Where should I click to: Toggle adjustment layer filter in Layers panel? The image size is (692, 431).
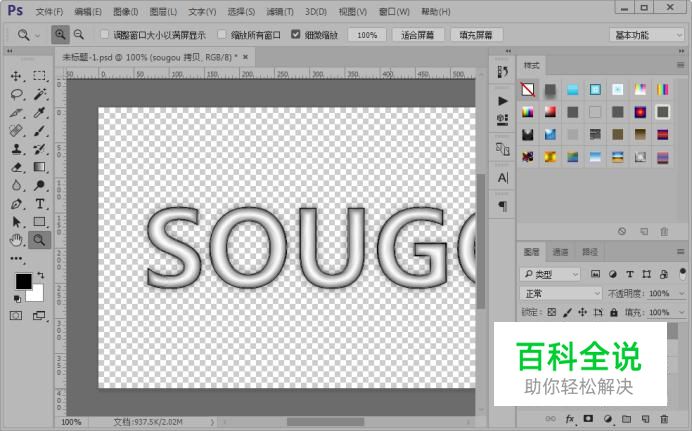[613, 274]
